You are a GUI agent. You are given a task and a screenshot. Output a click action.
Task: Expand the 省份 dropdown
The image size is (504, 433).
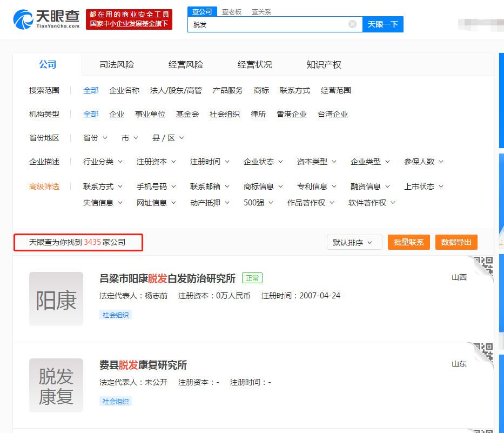[95, 138]
